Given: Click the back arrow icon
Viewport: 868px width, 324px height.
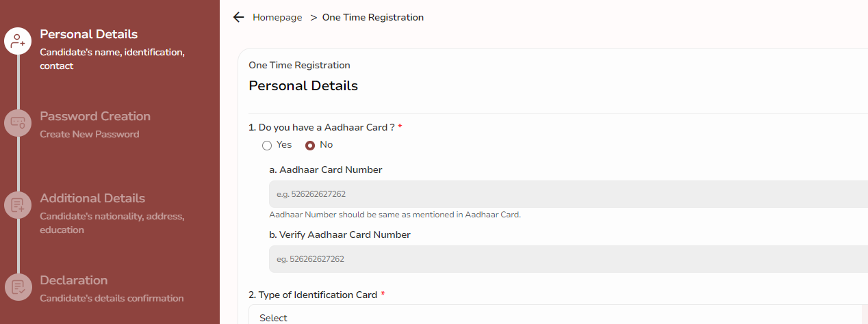Looking at the screenshot, I should coord(238,18).
